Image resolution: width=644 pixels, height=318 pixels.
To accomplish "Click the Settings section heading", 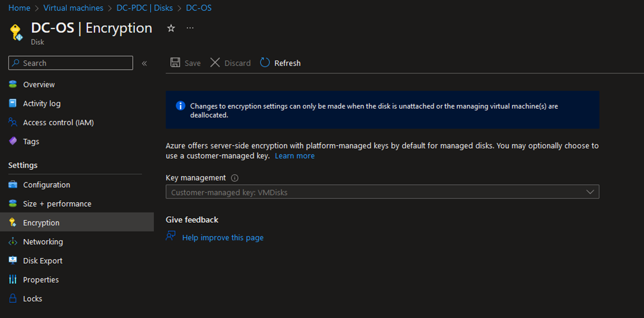I will tap(23, 165).
